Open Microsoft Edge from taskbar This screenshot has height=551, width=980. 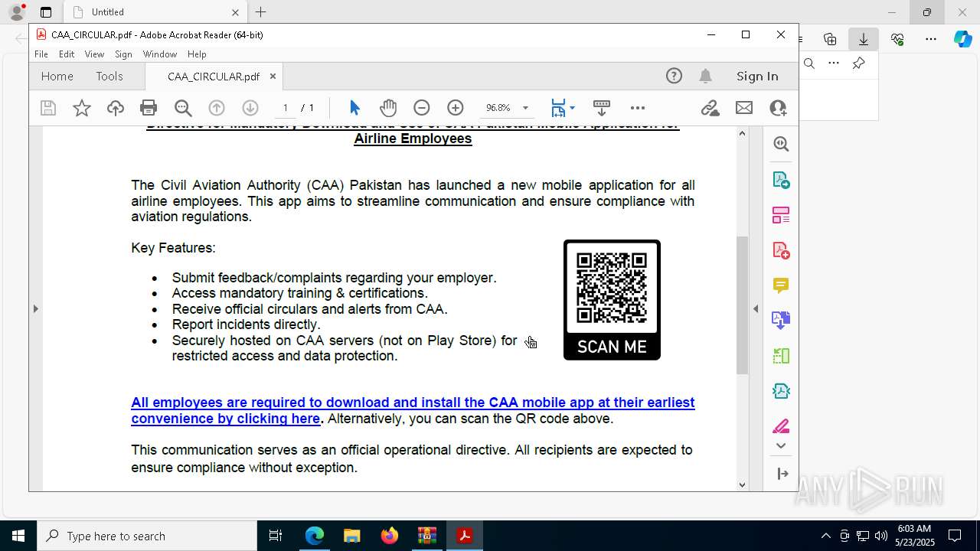pyautogui.click(x=315, y=536)
